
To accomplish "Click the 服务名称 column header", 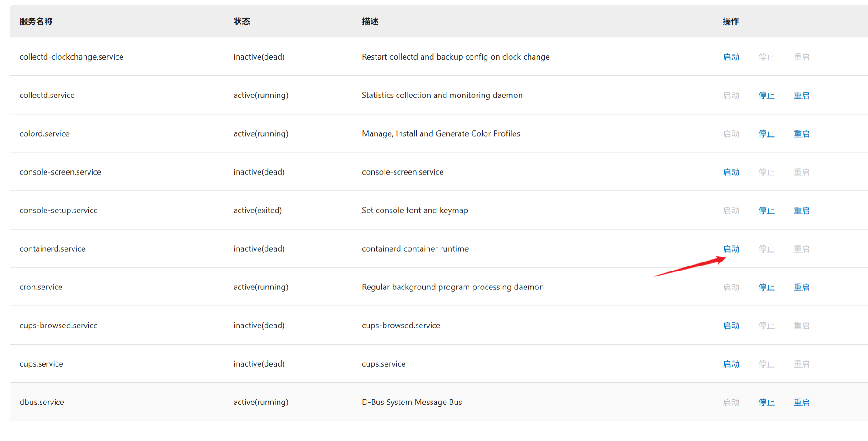I will 36,21.
